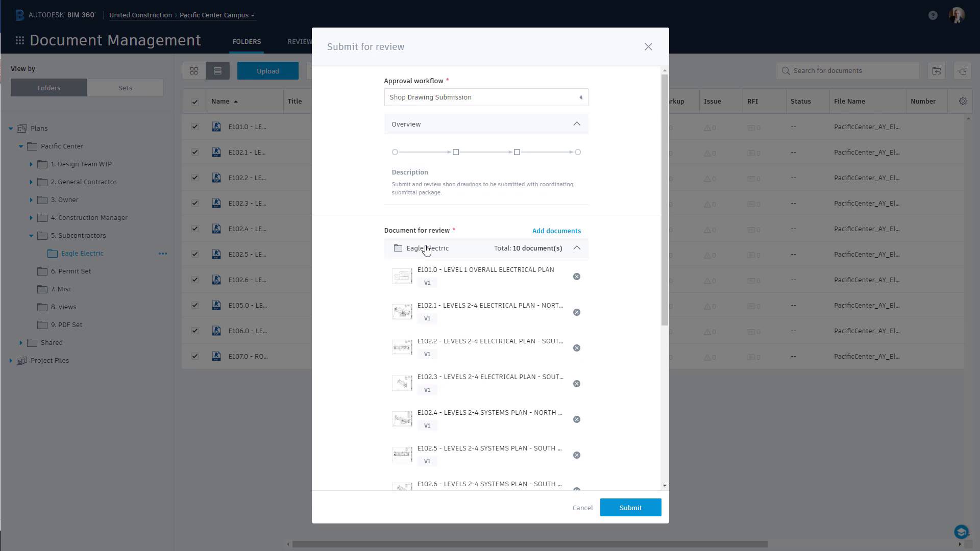Toggle Eagle Electric folder selection checkbox

click(x=398, y=247)
